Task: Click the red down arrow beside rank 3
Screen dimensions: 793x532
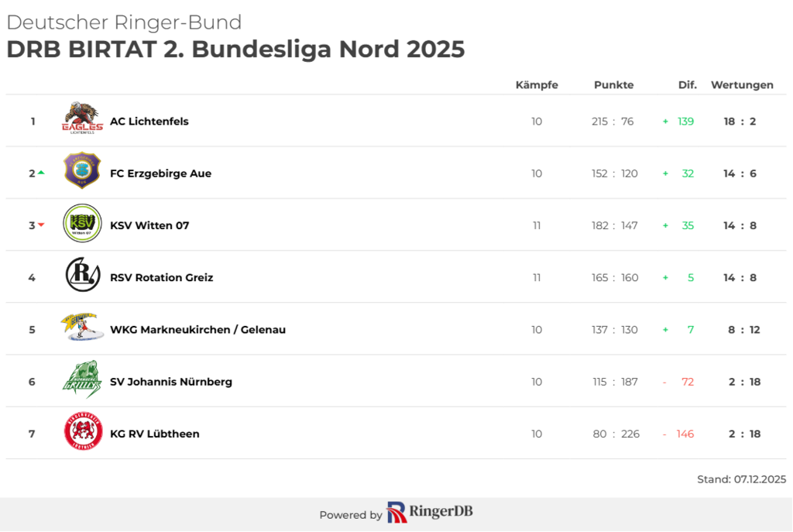Action: [41, 225]
